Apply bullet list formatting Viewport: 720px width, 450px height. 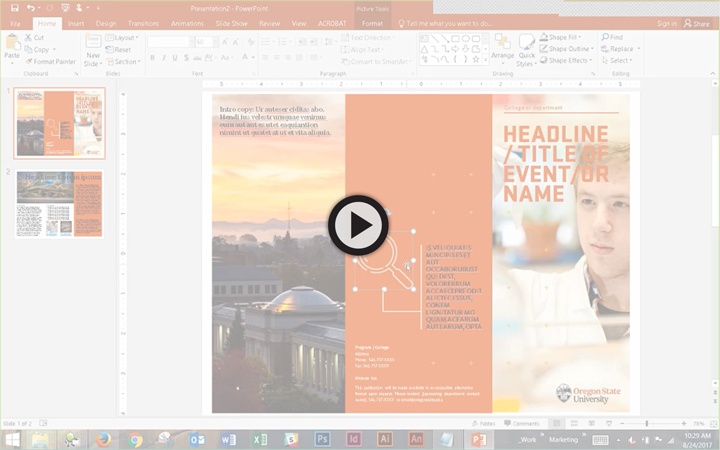267,42
